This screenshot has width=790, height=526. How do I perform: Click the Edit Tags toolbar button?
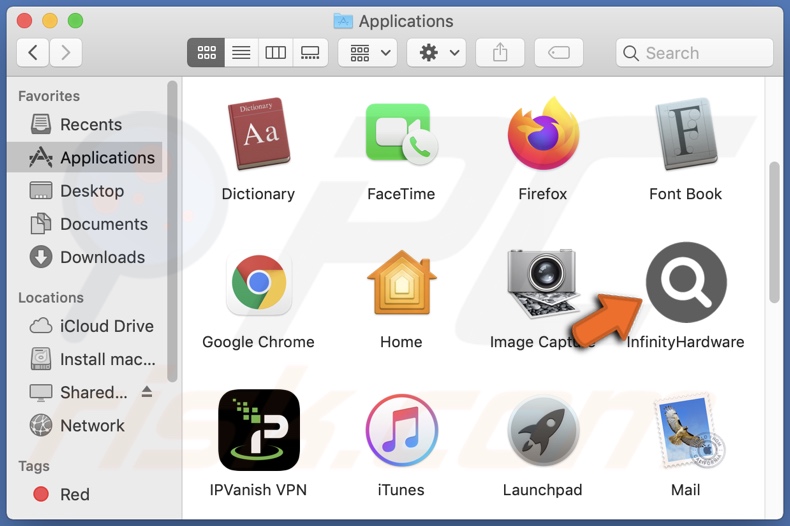[559, 52]
